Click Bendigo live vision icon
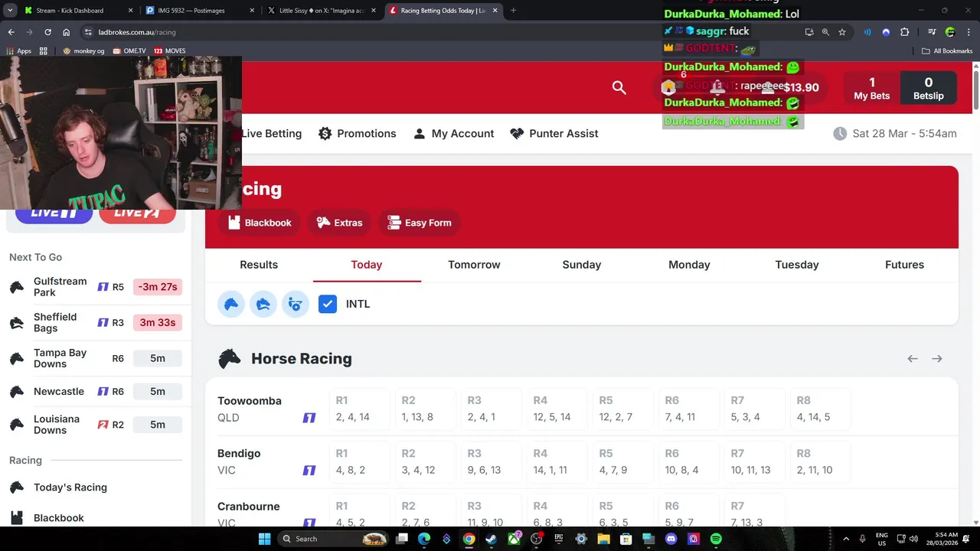This screenshot has width=980, height=551. (309, 471)
